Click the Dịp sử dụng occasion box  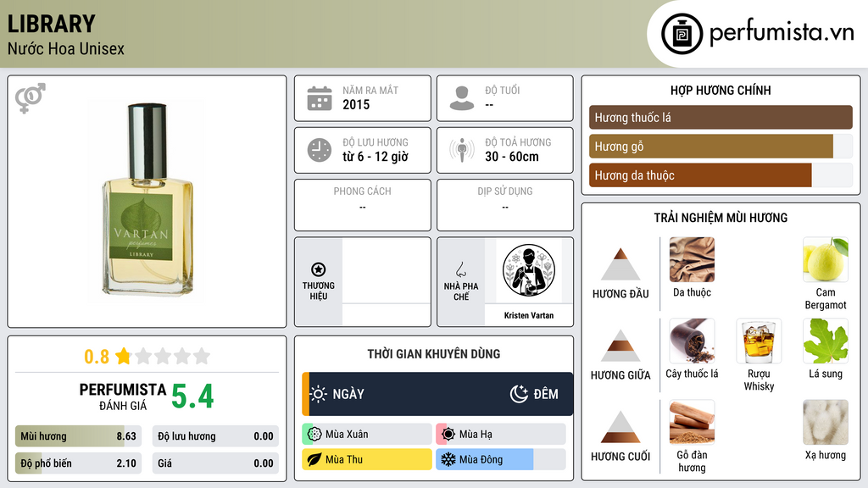coord(505,205)
